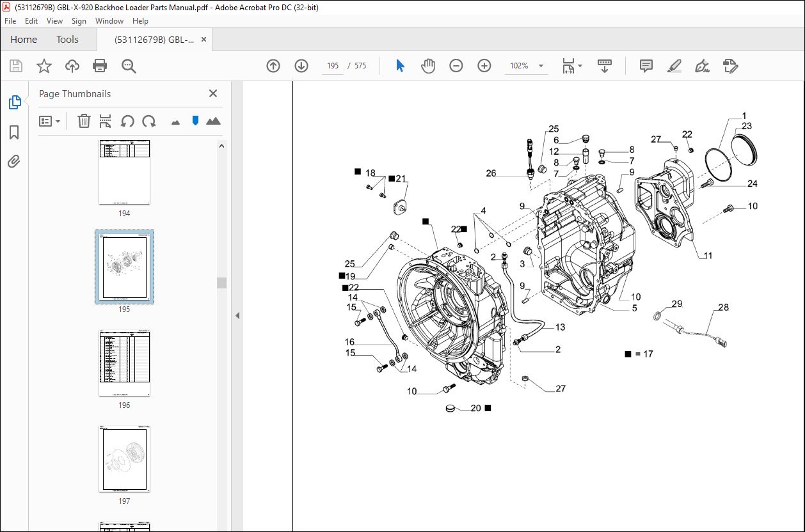Add a sticky note comment
This screenshot has width=805, height=532.
(646, 66)
